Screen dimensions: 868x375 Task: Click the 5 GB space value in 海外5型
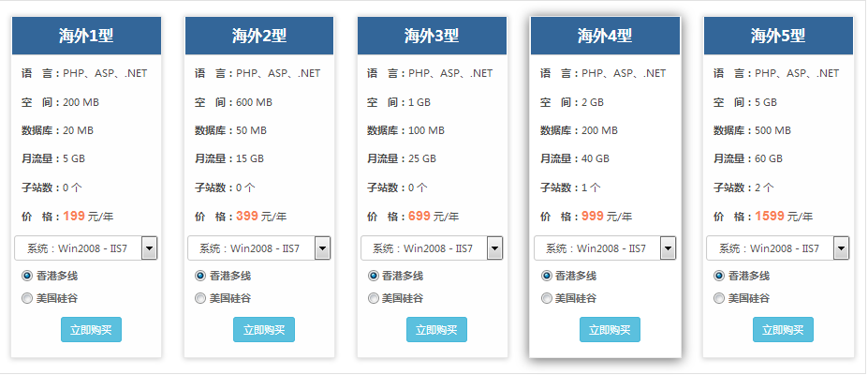[766, 102]
